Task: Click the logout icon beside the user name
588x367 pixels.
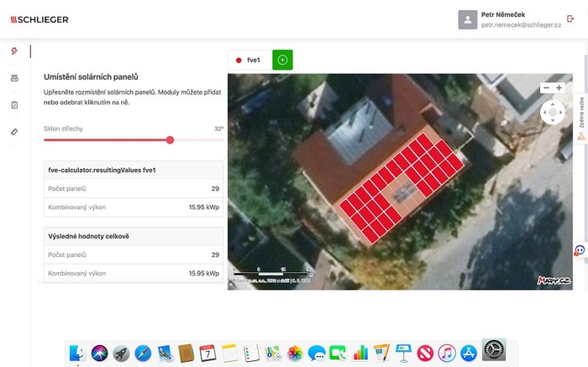Action: 571,18
